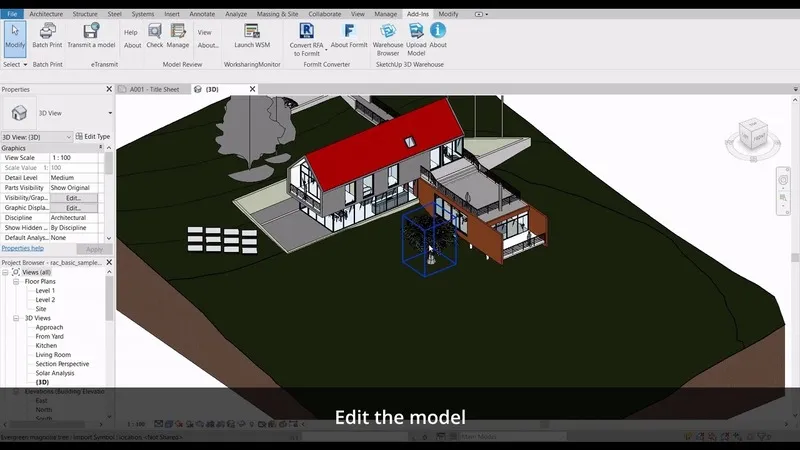Click the Model Review View button

pos(204,32)
